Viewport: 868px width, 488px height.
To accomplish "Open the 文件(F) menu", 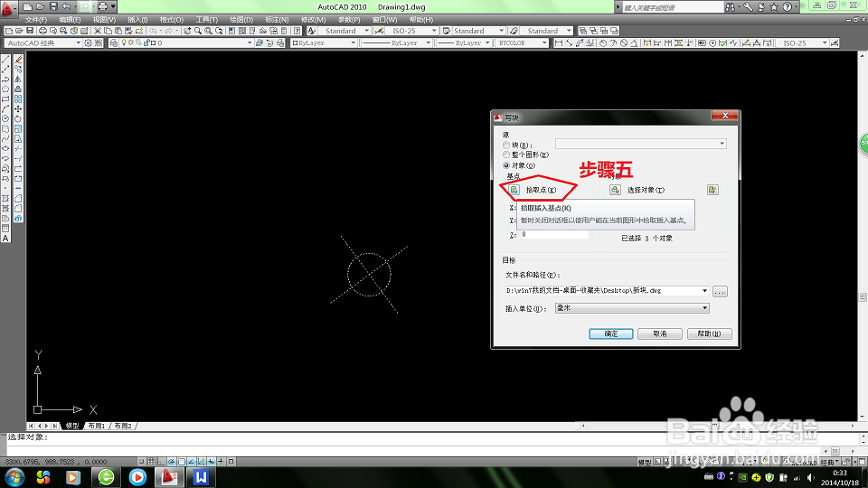I will tap(36, 20).
